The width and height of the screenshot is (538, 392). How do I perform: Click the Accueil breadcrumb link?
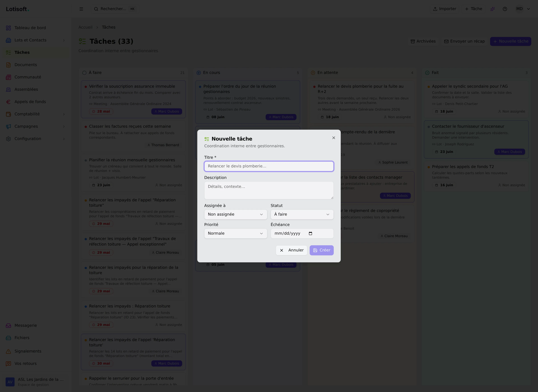pyautogui.click(x=85, y=27)
